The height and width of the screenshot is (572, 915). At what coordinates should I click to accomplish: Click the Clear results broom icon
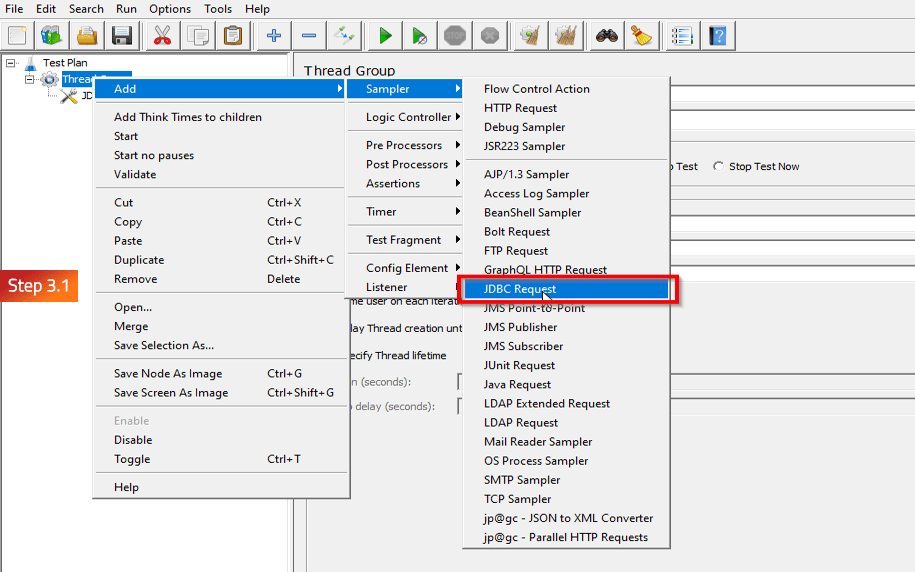[x=530, y=36]
